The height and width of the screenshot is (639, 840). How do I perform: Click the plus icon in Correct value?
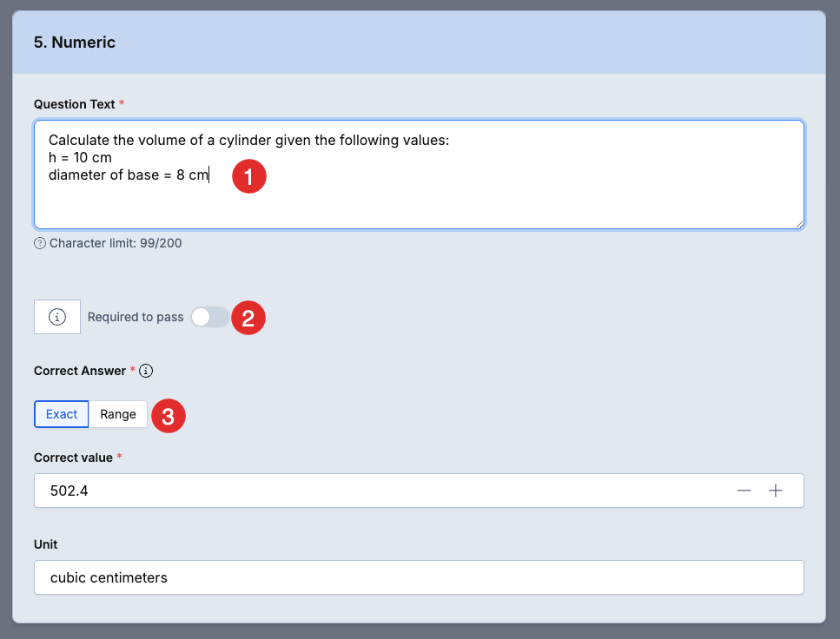pos(775,491)
